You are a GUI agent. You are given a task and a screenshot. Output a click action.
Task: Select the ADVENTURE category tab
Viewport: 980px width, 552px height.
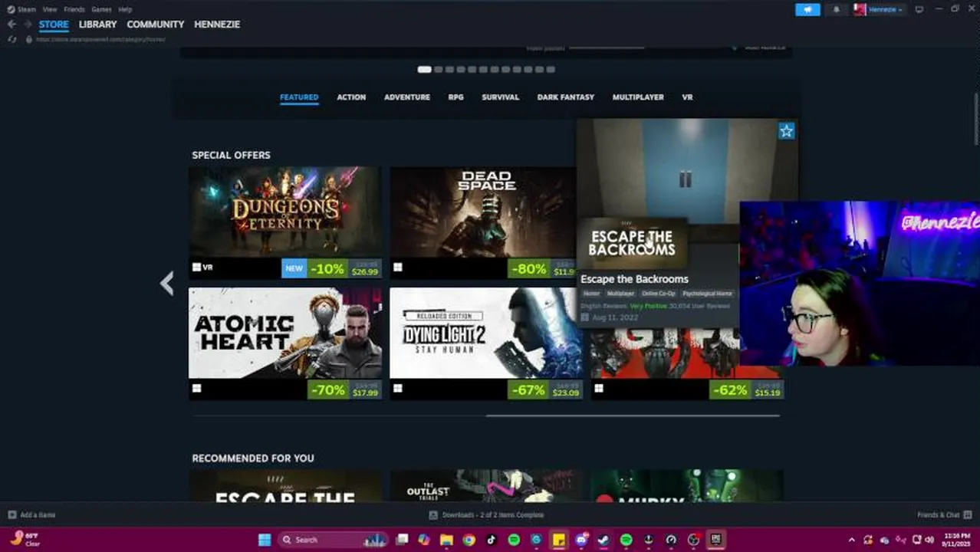407,97
